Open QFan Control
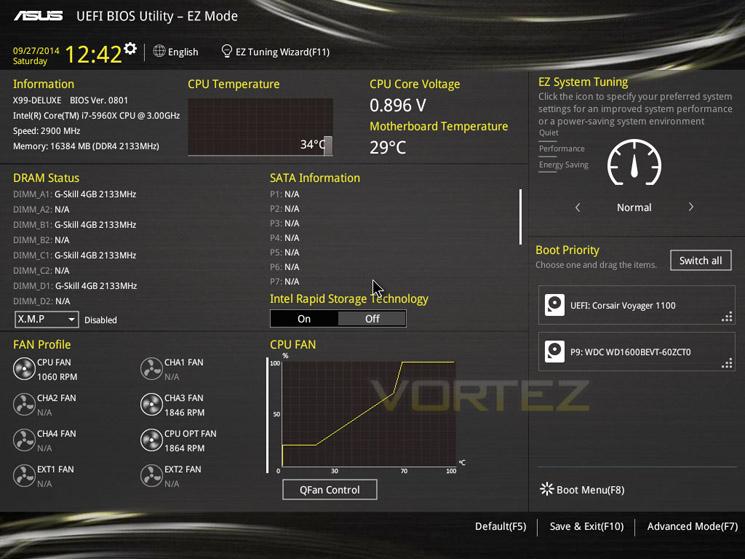This screenshot has height=559, width=745. click(x=330, y=490)
